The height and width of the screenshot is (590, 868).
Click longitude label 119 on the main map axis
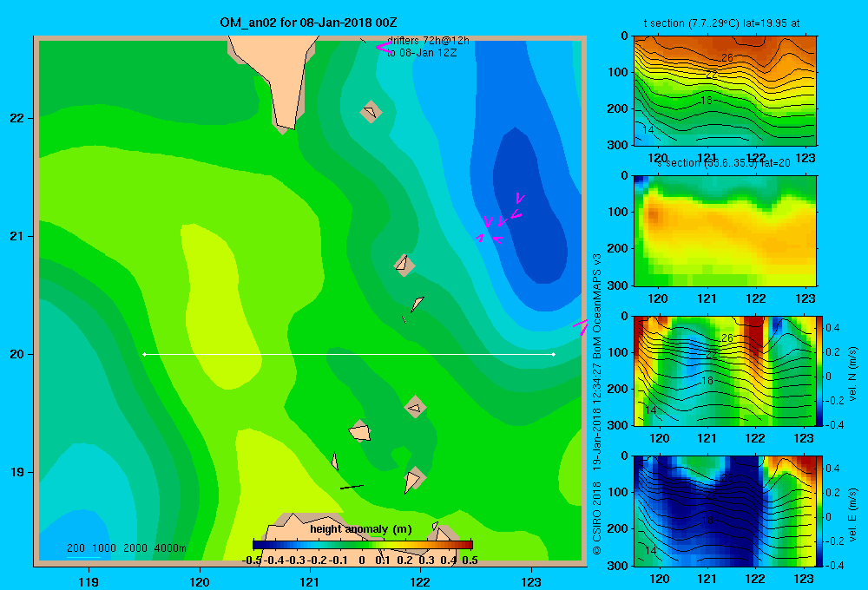click(x=89, y=581)
